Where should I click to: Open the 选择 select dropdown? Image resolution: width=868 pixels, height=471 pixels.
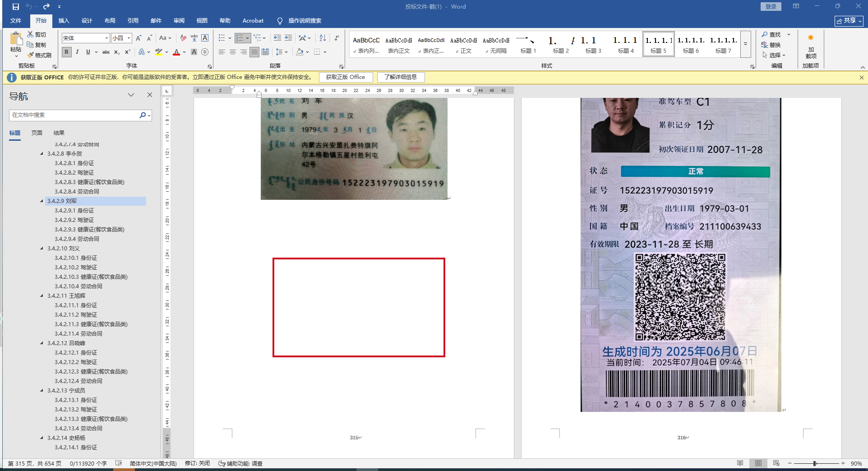click(x=774, y=55)
